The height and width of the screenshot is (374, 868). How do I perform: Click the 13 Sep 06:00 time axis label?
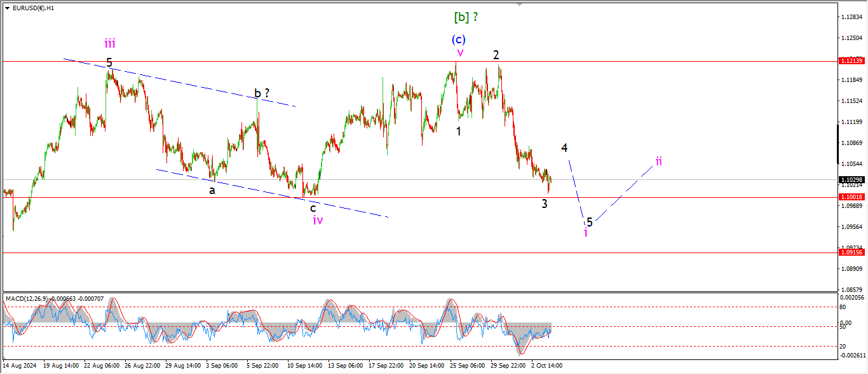coord(346,366)
